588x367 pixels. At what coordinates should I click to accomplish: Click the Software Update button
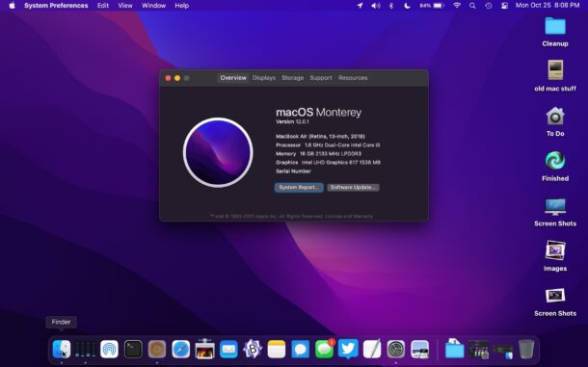pyautogui.click(x=353, y=188)
